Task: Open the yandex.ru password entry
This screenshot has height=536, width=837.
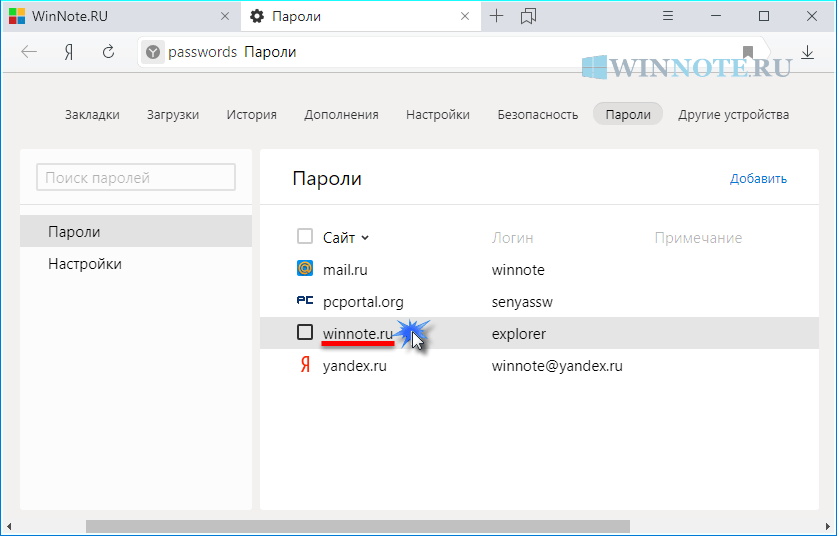Action: point(355,366)
